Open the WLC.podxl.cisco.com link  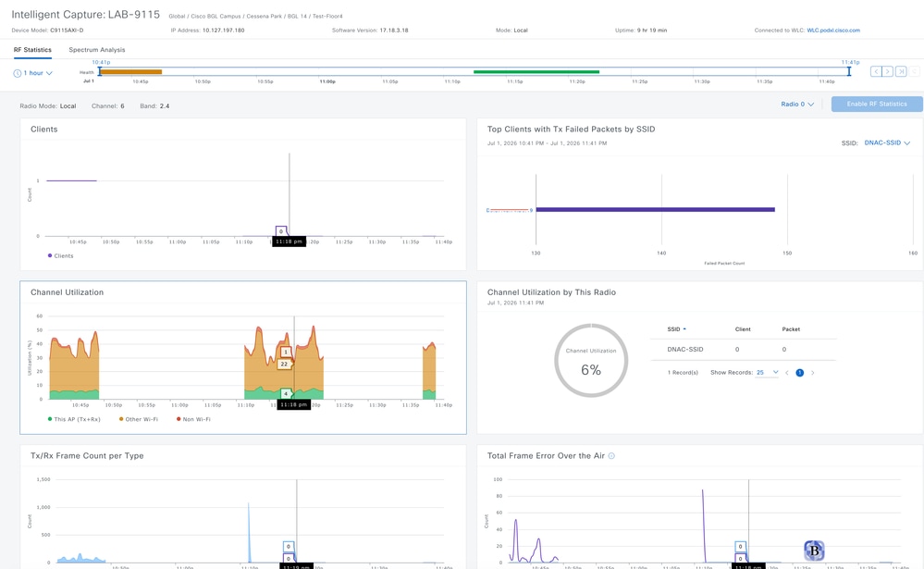(833, 31)
